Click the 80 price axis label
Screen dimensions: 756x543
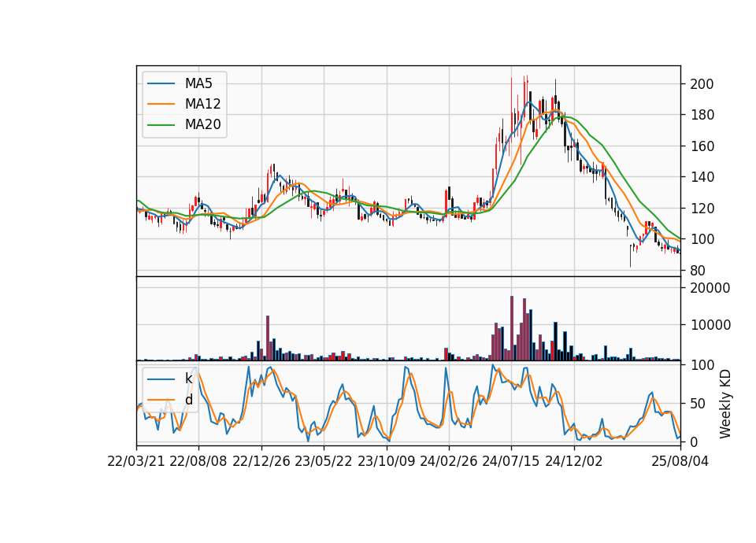click(698, 271)
